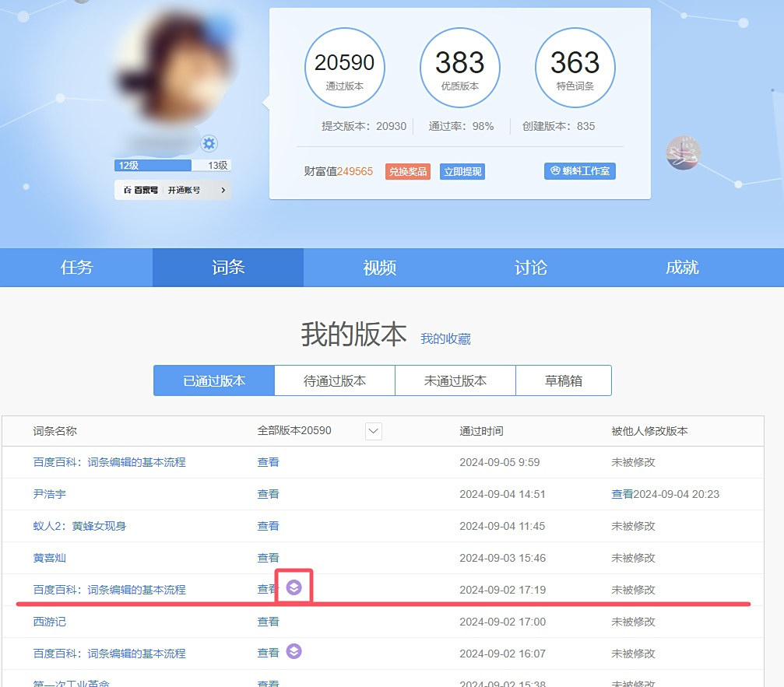Click 查看 in the 2024-09-02 16:07 row
The height and width of the screenshot is (687, 784).
click(x=268, y=653)
